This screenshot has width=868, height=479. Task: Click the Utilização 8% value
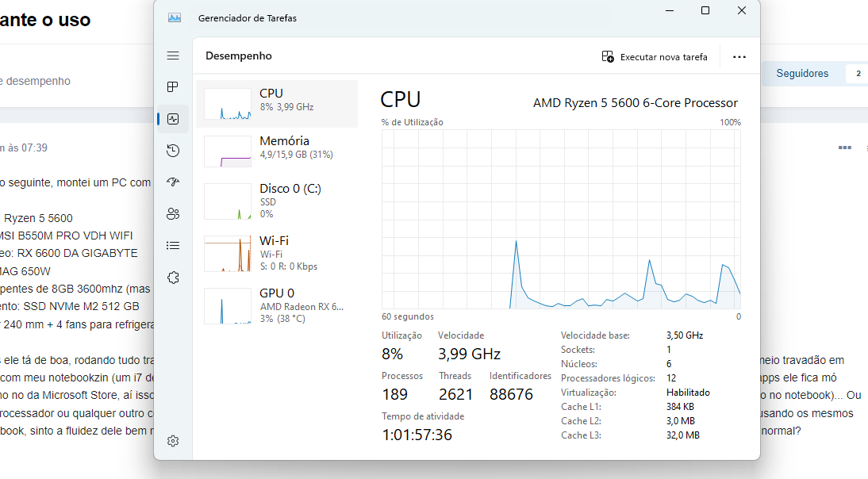click(x=392, y=354)
